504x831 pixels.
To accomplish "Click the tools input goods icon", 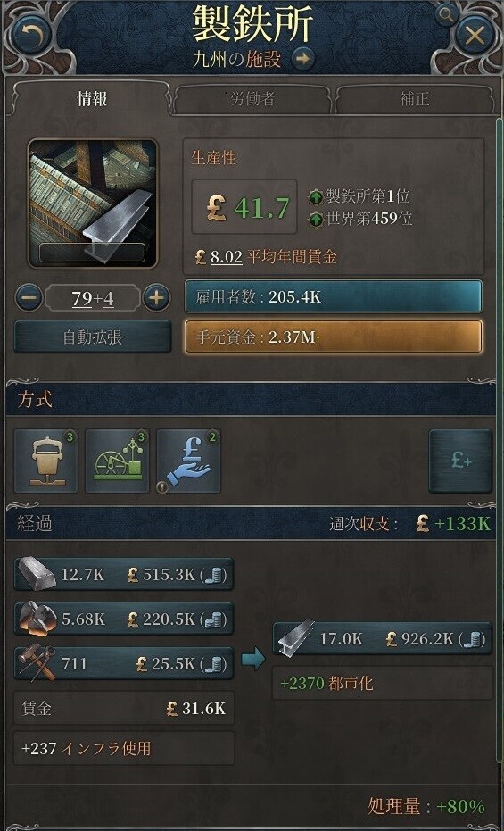I will 37,663.
